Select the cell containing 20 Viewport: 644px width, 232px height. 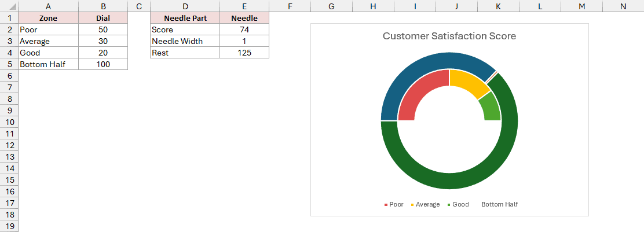click(103, 53)
